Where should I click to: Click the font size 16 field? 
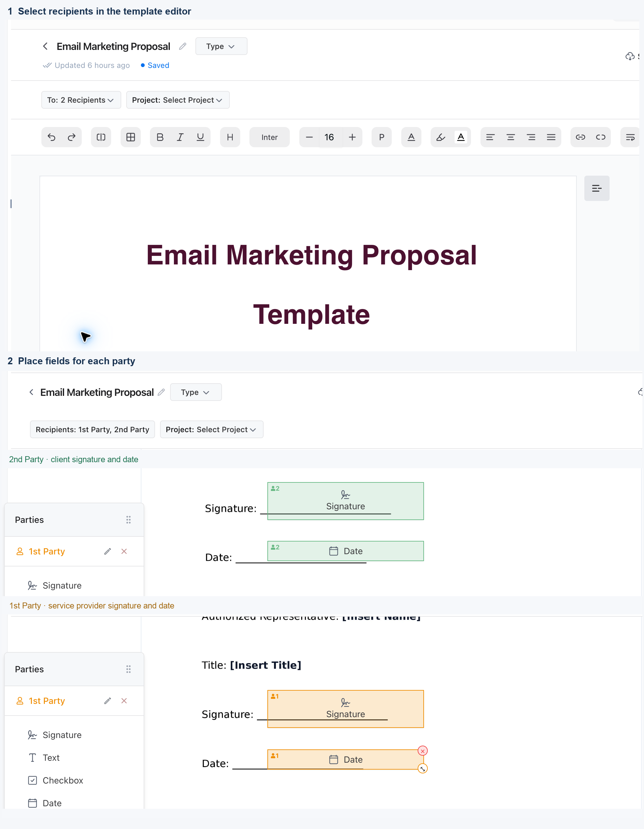tap(329, 137)
